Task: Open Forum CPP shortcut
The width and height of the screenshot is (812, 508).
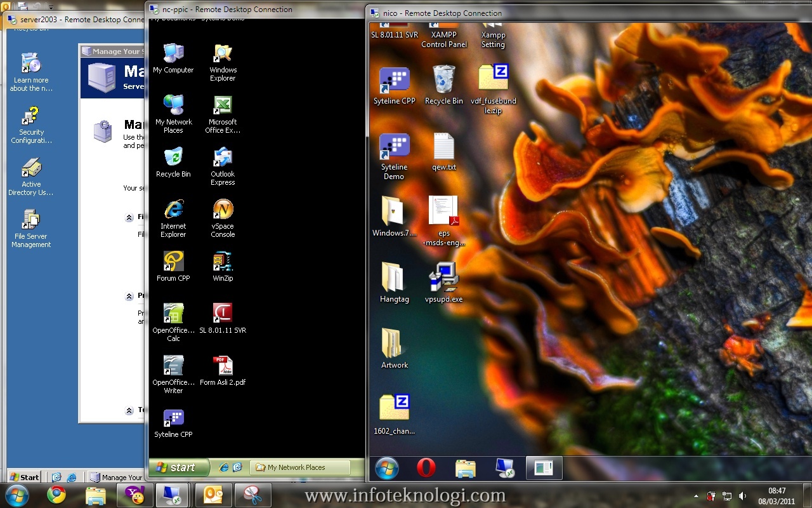Action: click(173, 266)
